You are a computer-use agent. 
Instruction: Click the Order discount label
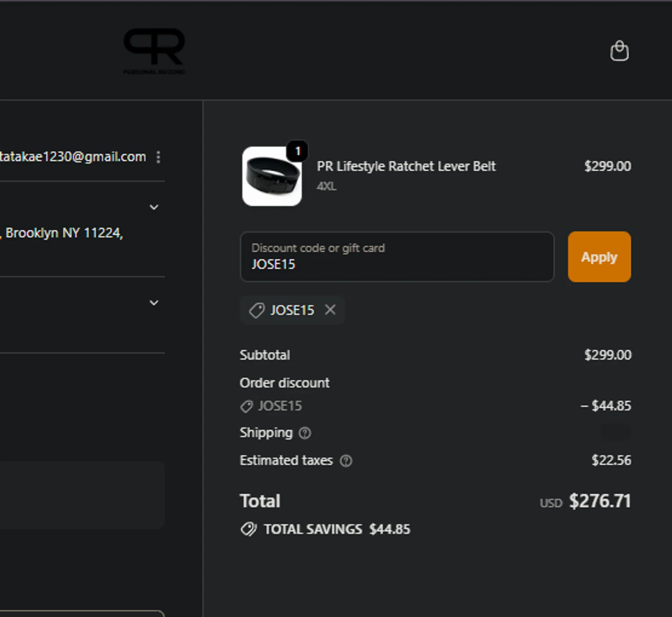point(284,383)
